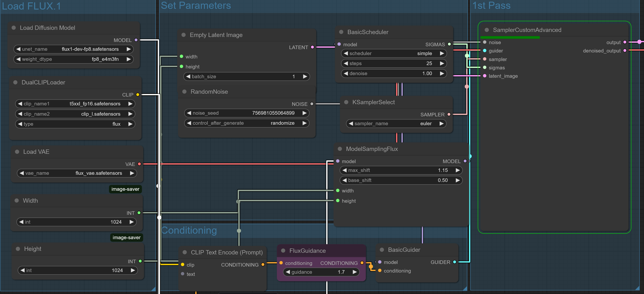This screenshot has height=294, width=644.
Task: Click CLIP output socket of DualCLIPLoader
Action: [x=138, y=95]
